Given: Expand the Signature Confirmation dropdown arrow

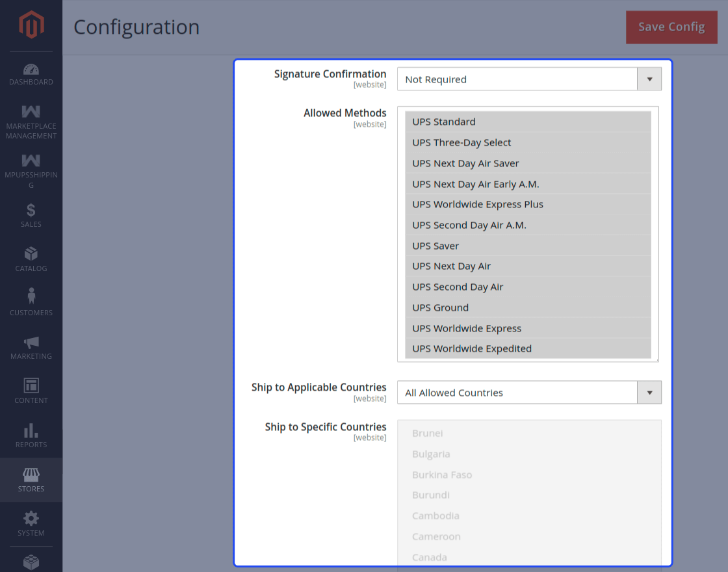Looking at the screenshot, I should [649, 79].
